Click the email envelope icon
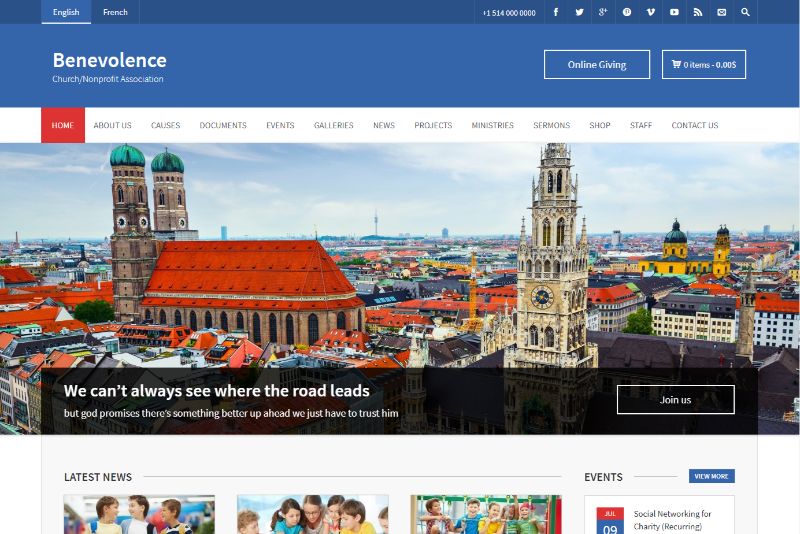 [721, 12]
